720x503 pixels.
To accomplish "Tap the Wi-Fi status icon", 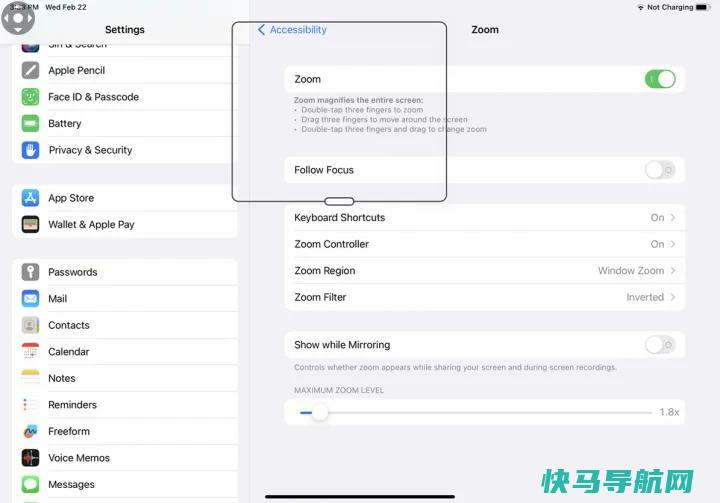I will (x=640, y=7).
